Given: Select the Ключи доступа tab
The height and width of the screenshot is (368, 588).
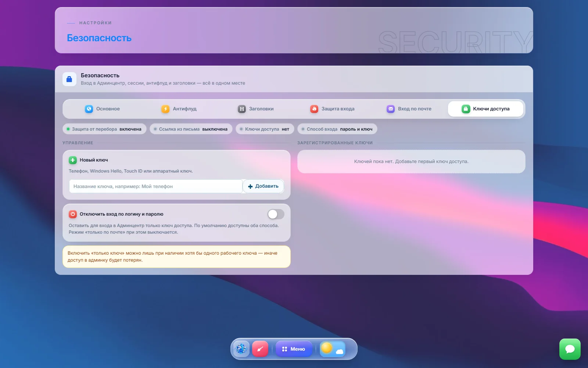Looking at the screenshot, I should coord(485,109).
